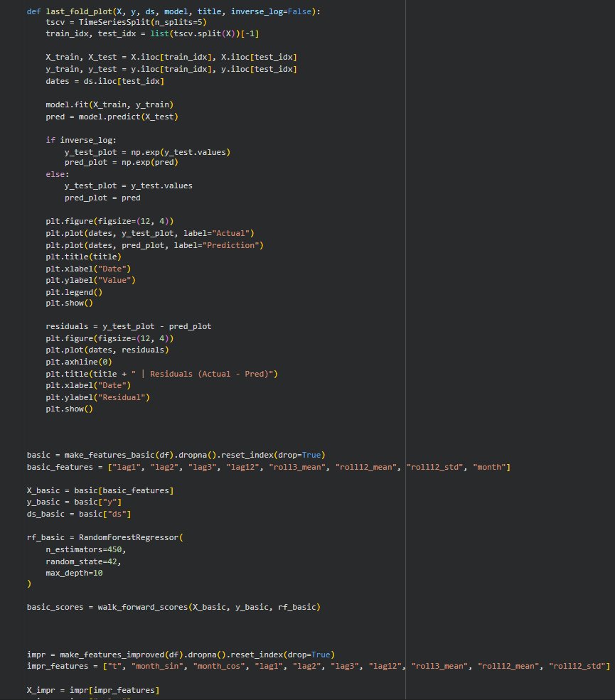Click the 'y_test_plot = y_test.values' line
The height and width of the screenshot is (700, 615).
(x=128, y=185)
